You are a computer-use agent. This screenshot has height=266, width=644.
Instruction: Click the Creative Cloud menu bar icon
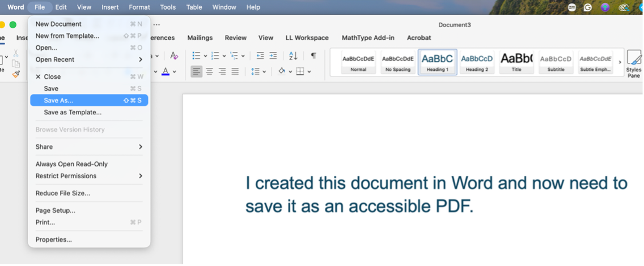click(624, 7)
